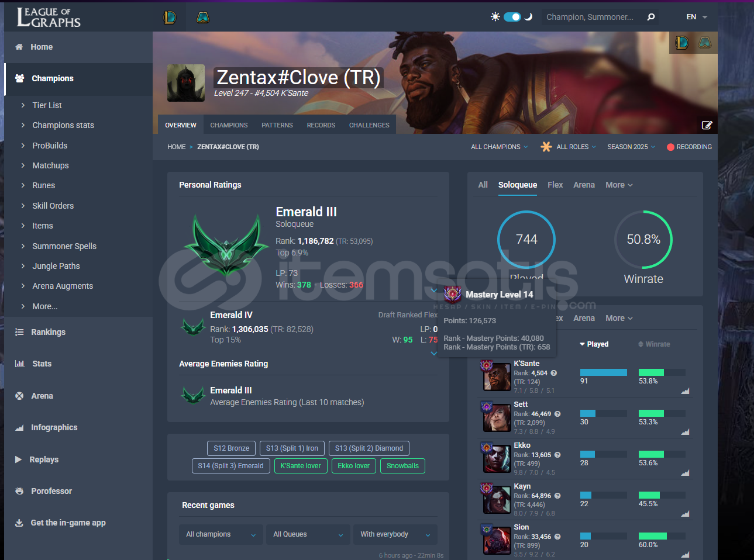Click the Kayn champion portrait
This screenshot has height=560, width=754.
tap(497, 500)
